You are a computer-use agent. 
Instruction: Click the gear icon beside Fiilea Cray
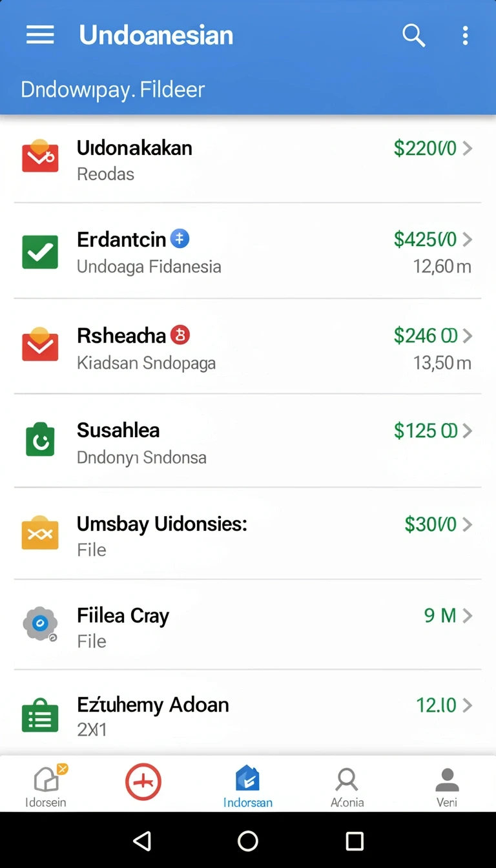[x=40, y=623]
